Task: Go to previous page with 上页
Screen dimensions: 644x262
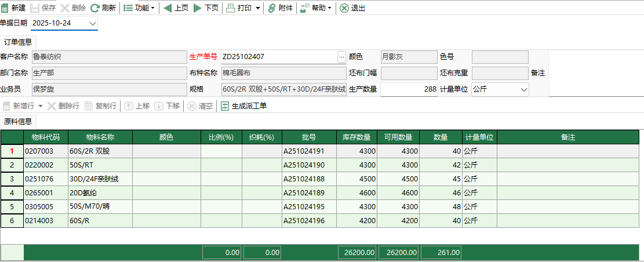Action: (168, 8)
